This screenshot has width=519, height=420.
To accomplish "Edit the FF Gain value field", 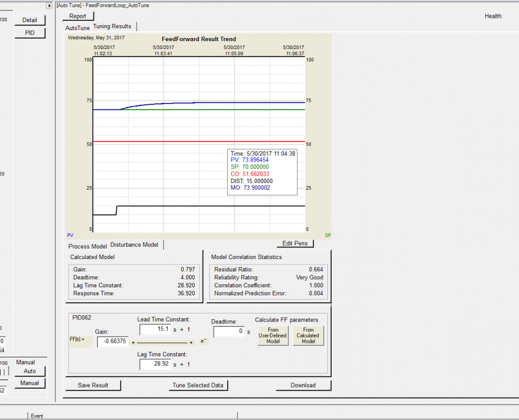I will click(x=112, y=342).
